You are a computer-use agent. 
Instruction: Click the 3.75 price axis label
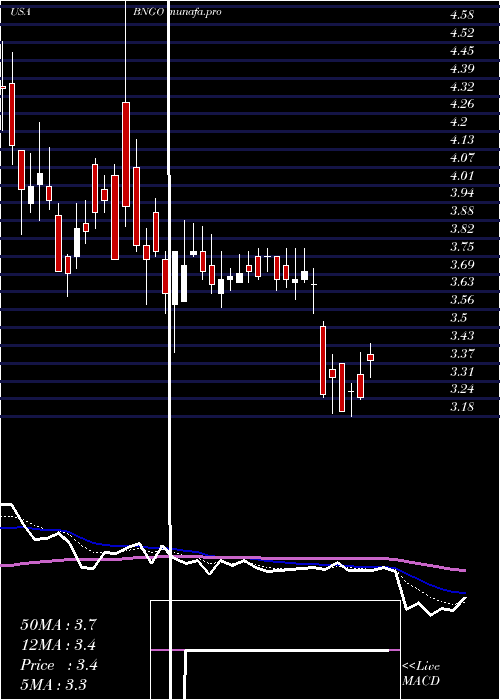[462, 246]
